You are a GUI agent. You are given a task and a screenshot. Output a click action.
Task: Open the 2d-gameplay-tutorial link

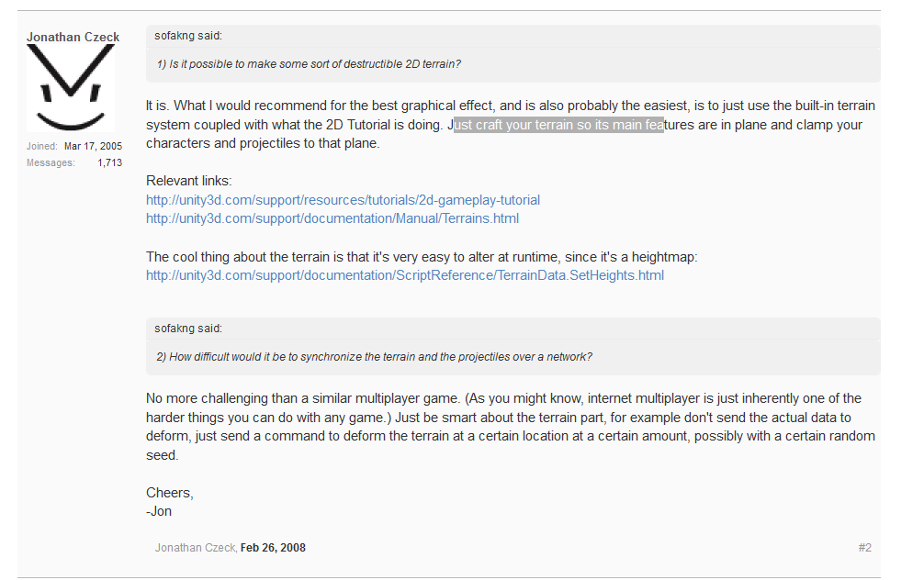click(343, 200)
